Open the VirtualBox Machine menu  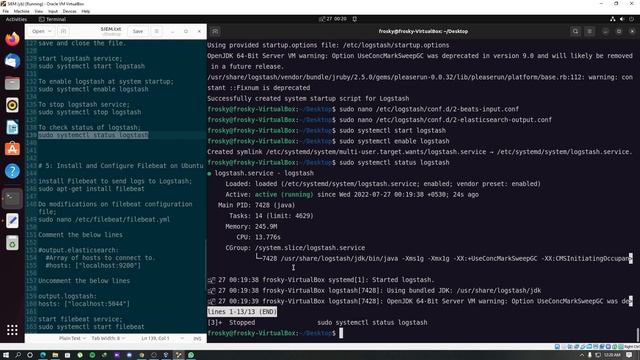click(22, 11)
